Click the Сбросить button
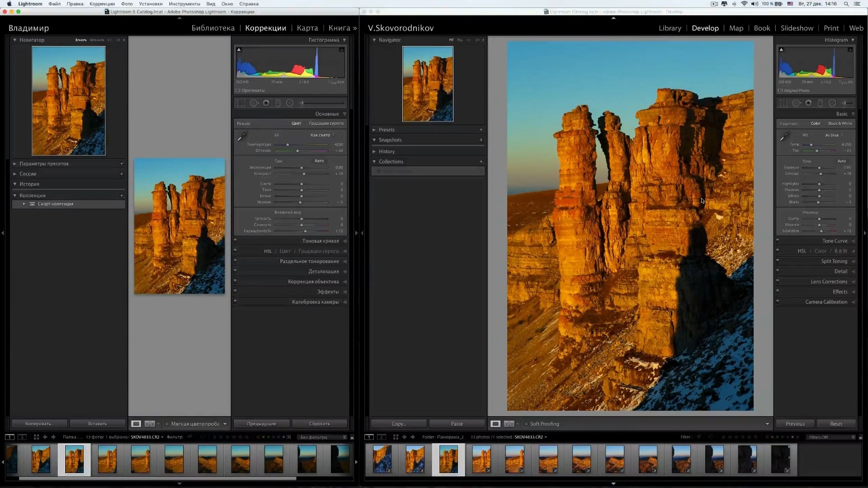Screen dimensions: 868x488 pyautogui.click(x=320, y=424)
